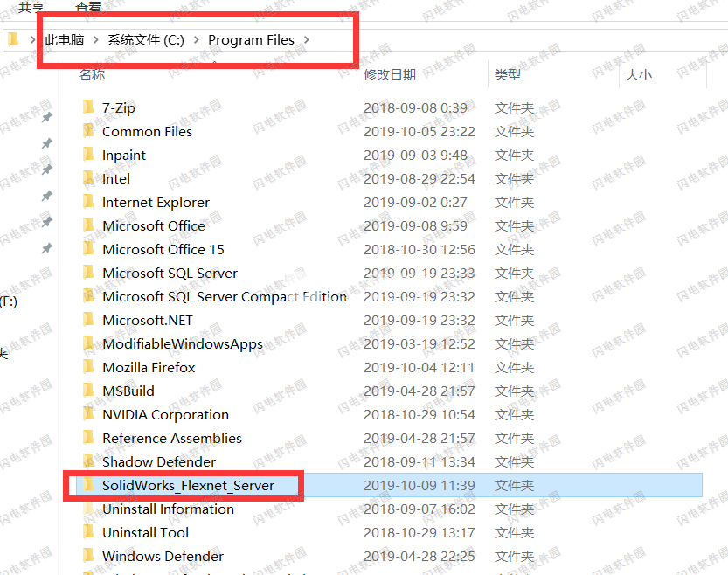This screenshot has height=575, width=728.
Task: Select the Microsoft.NET folder icon
Action: coord(87,320)
